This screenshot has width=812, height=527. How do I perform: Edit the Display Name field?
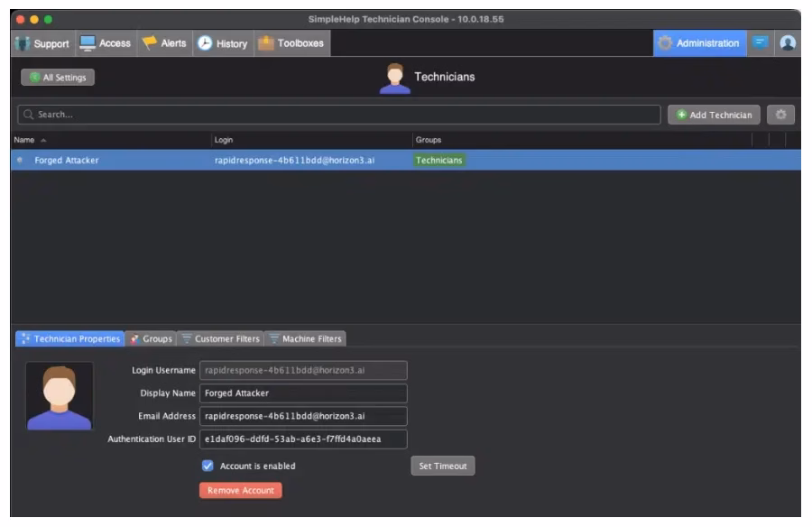click(303, 393)
